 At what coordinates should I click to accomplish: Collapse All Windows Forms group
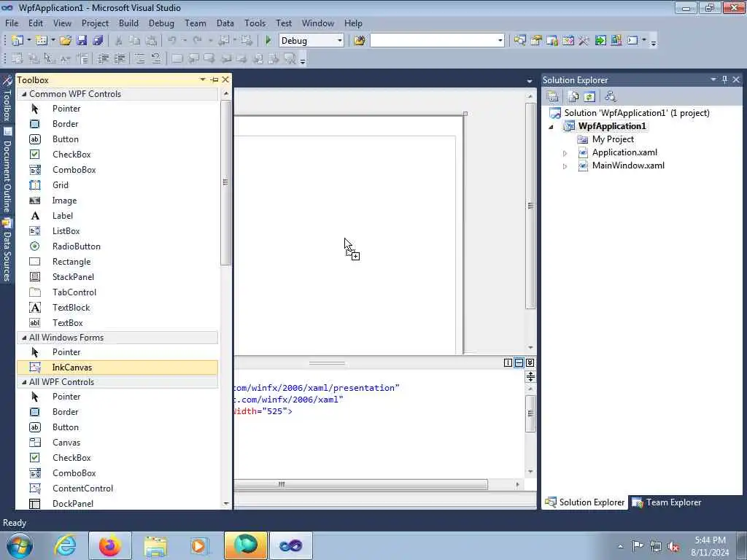pos(24,338)
